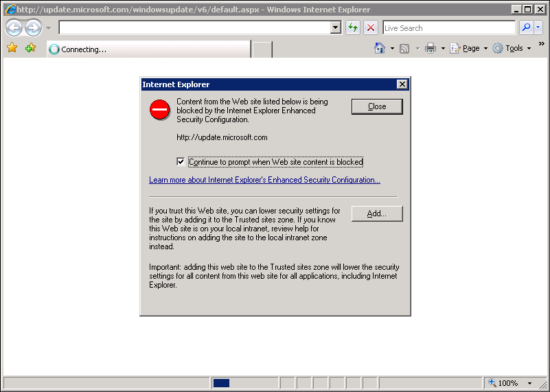Click the magnifying glass search icon

click(x=526, y=27)
